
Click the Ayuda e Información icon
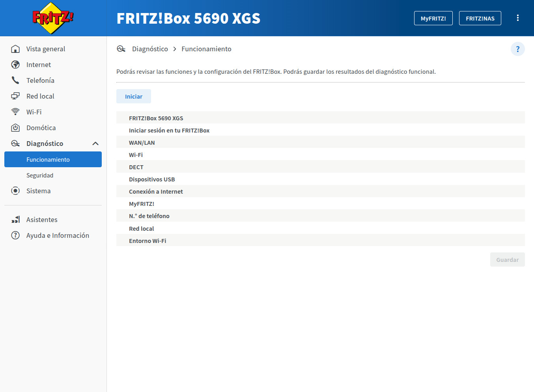pyautogui.click(x=15, y=235)
